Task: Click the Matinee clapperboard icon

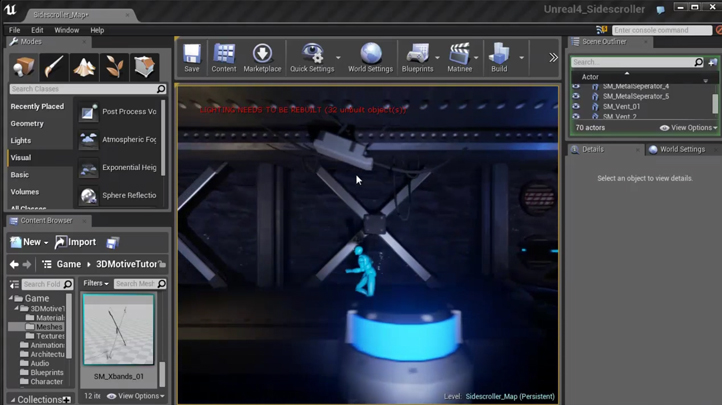Action: (x=460, y=53)
